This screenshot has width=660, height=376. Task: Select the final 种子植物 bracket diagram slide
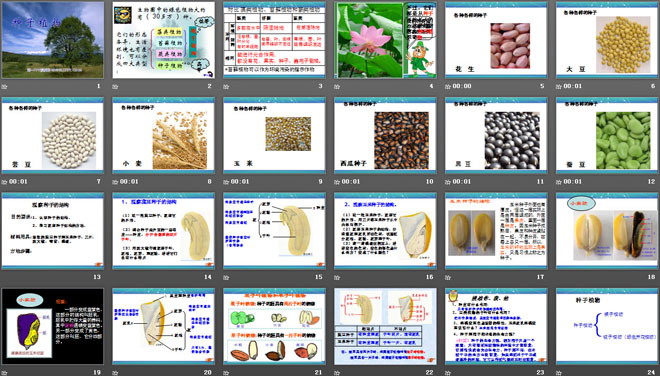pos(607,326)
